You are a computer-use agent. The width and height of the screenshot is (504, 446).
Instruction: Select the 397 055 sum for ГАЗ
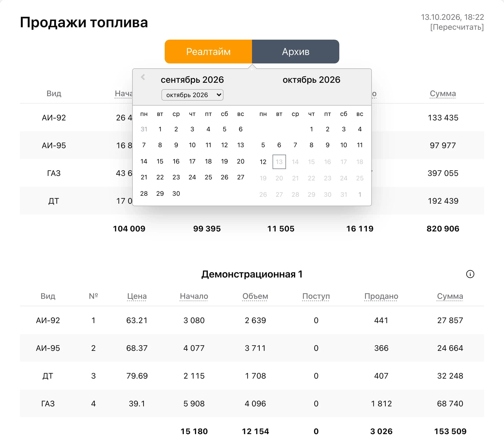(x=443, y=173)
